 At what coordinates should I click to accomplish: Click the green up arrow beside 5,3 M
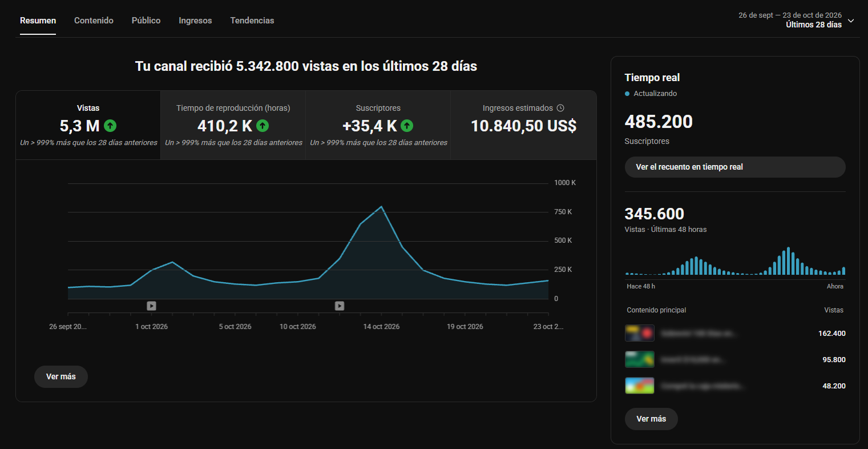pyautogui.click(x=110, y=126)
